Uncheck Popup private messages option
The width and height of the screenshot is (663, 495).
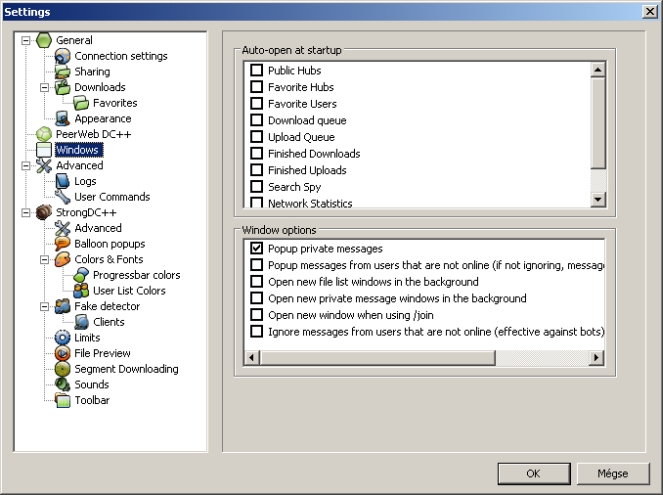pos(257,248)
